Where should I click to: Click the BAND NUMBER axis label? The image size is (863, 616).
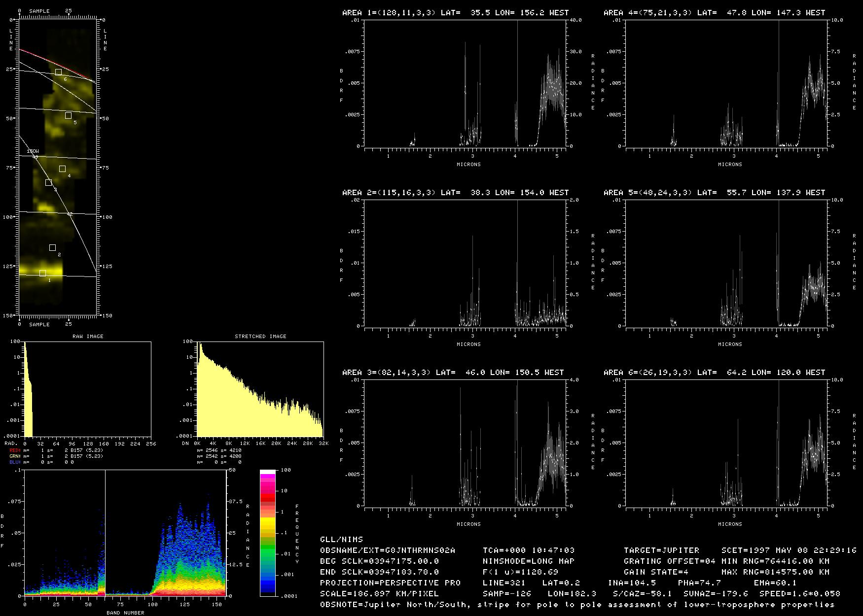click(x=125, y=613)
